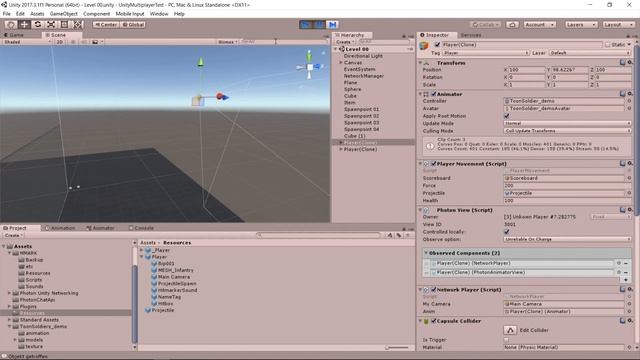
Task: Pick Controller object via circle selector
Action: (x=629, y=101)
